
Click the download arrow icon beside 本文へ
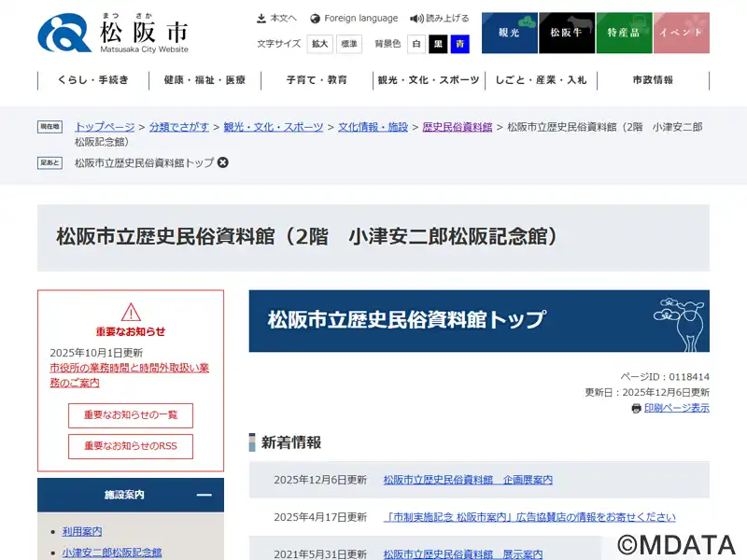pyautogui.click(x=261, y=19)
